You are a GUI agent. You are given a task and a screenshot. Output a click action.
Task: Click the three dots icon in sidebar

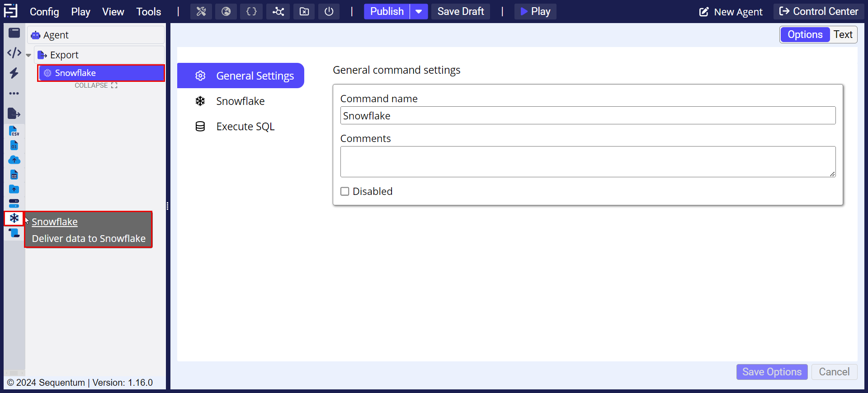(14, 94)
